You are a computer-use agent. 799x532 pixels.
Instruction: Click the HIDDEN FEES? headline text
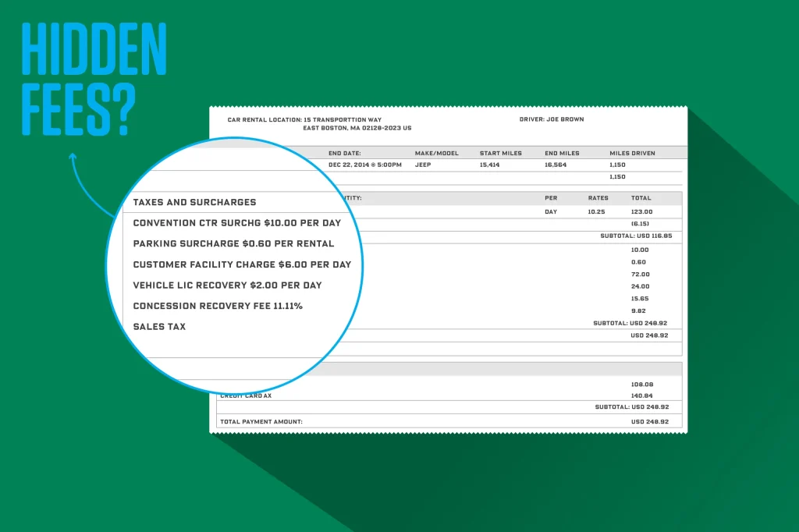(94, 78)
